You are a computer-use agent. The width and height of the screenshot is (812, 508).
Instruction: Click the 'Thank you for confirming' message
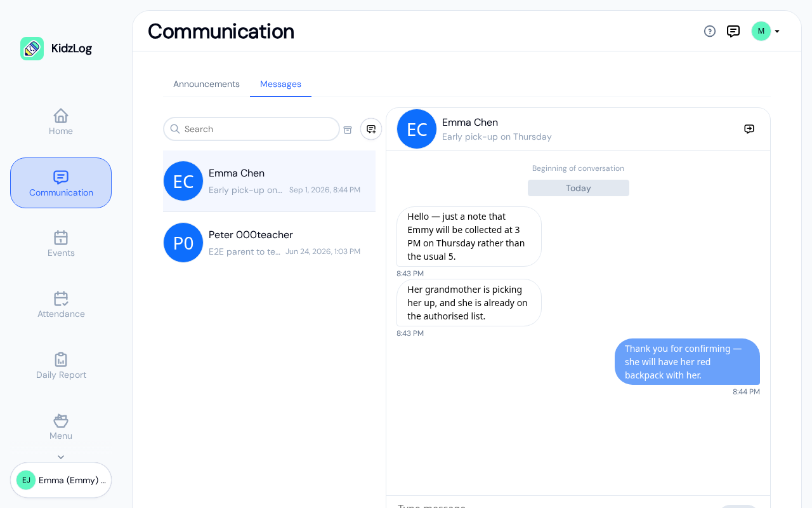point(687,362)
